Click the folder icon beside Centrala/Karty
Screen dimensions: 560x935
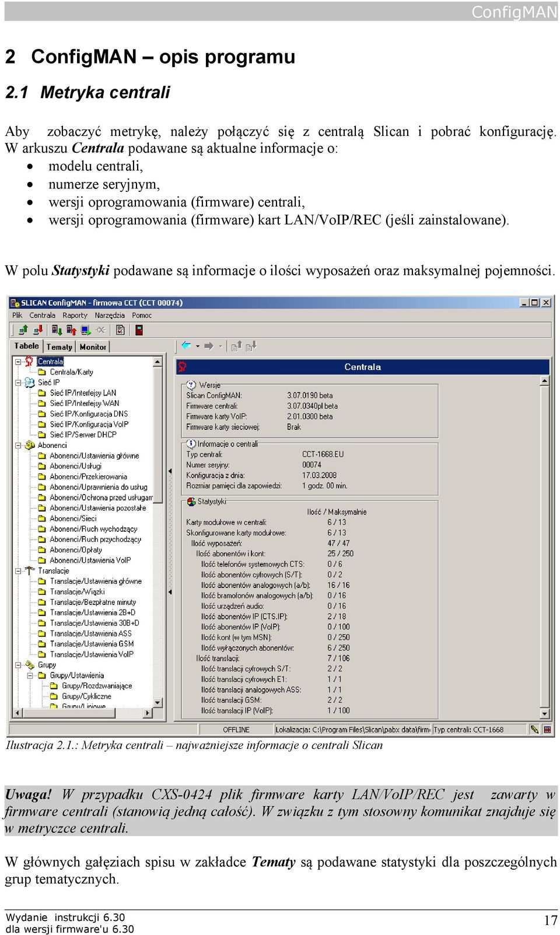coord(42,372)
